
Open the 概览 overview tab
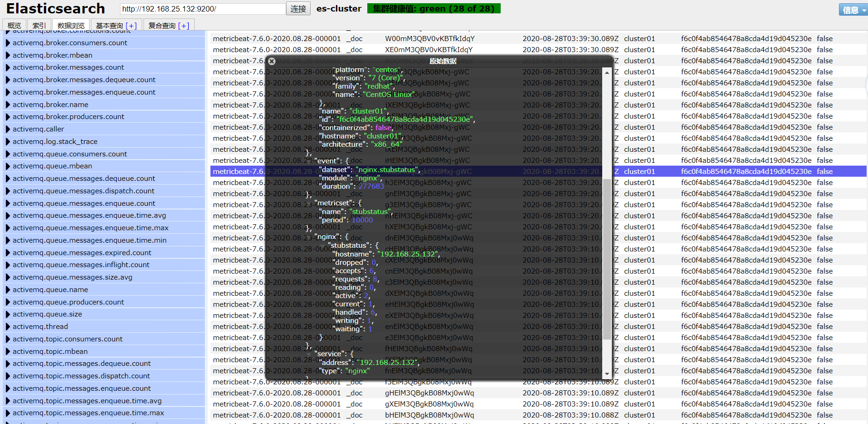point(14,25)
